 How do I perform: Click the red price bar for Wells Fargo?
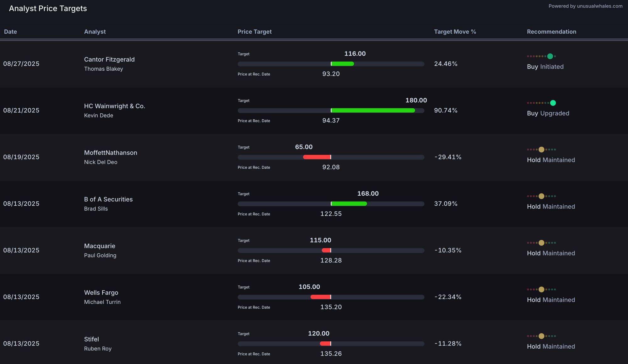click(x=321, y=297)
